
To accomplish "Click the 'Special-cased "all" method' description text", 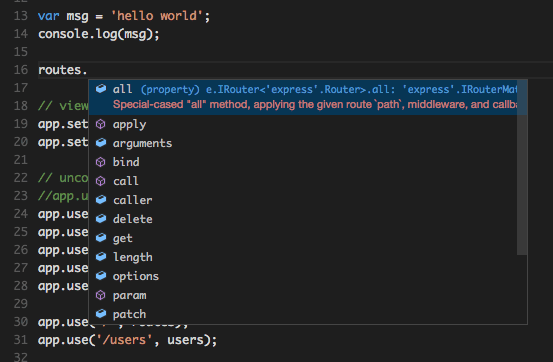I will click(315, 104).
